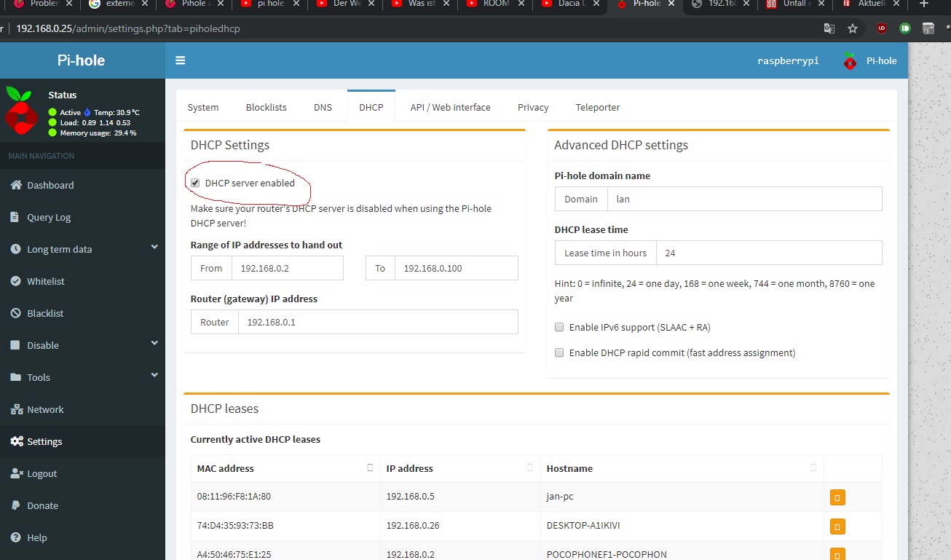
Task: Toggle the DHCP server enabled checkbox
Action: tap(195, 183)
